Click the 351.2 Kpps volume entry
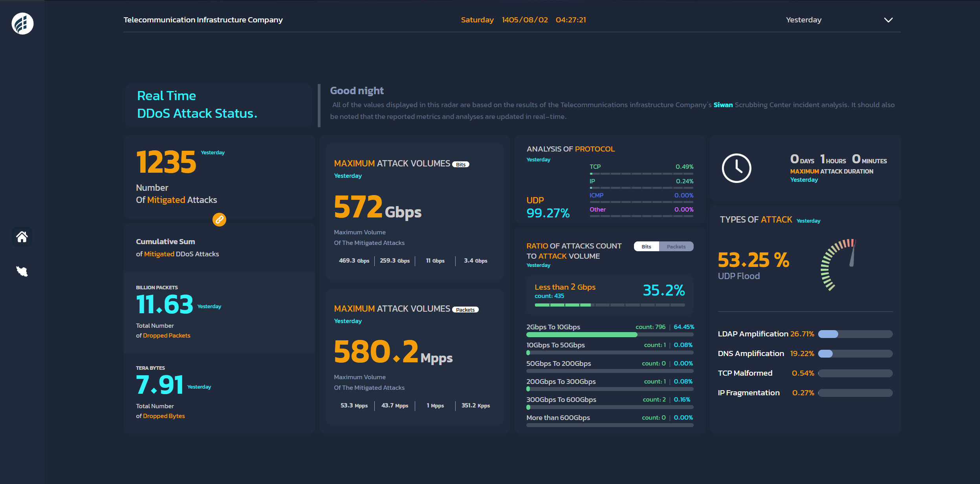 click(x=476, y=405)
